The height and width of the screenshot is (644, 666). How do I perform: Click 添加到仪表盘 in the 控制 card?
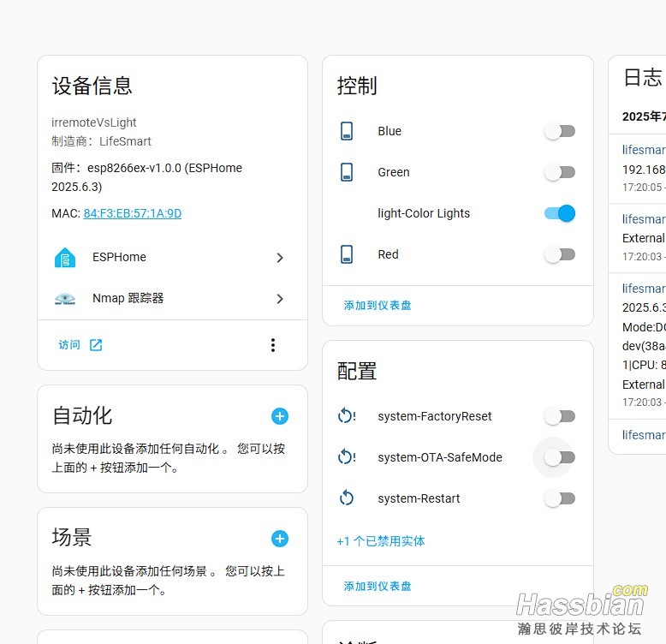coord(378,306)
